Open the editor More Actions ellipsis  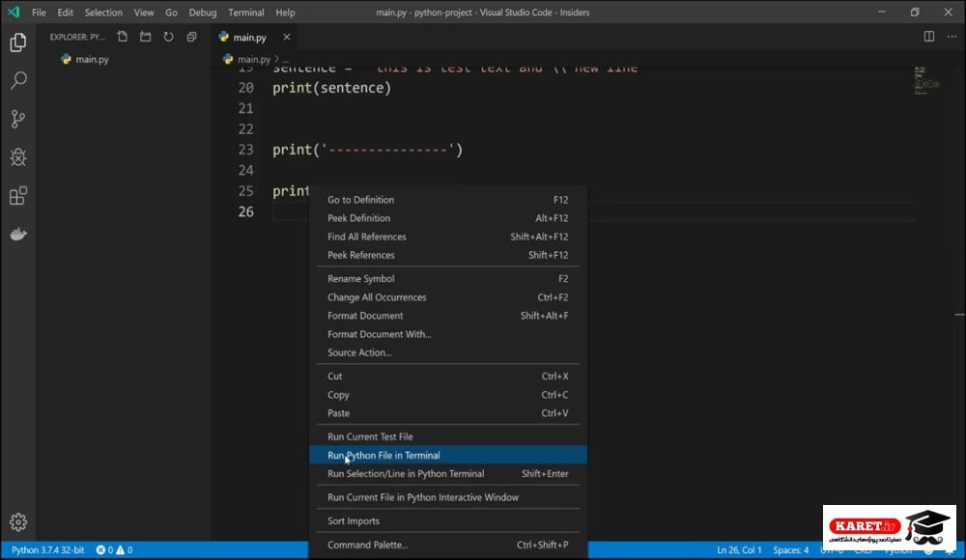pos(952,37)
